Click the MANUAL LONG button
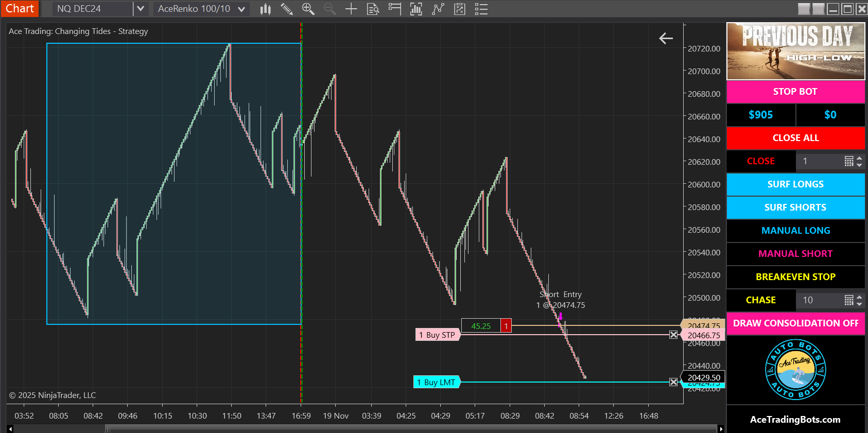Viewport: 868px width, 433px height. coord(795,231)
